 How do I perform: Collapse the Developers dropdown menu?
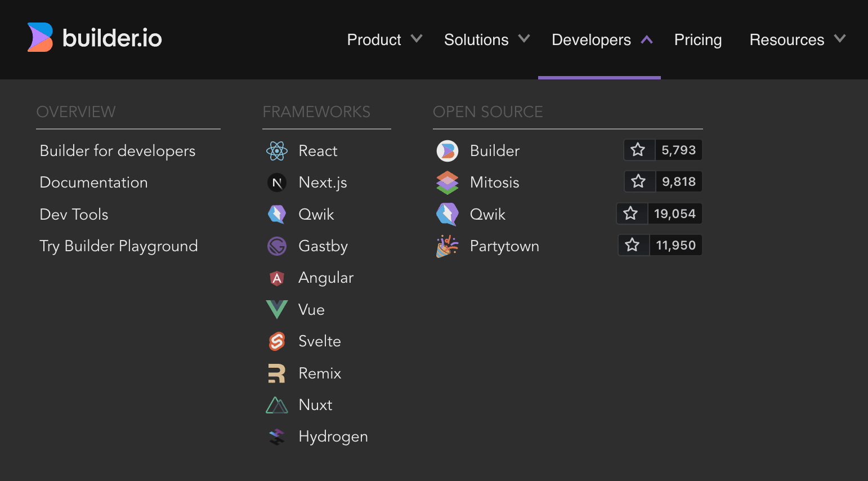point(602,39)
